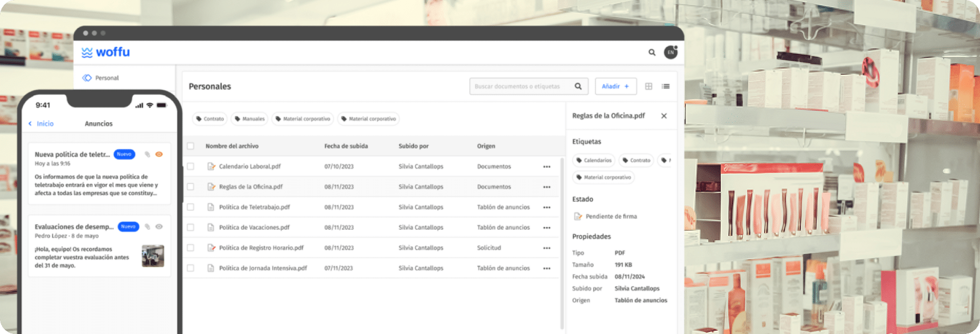Filter by the Manuales tag
This screenshot has height=334, width=980.
250,119
